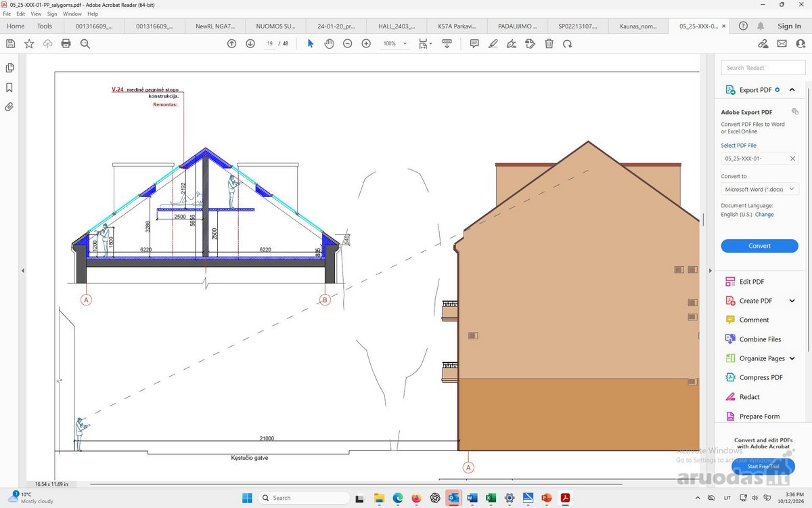Open the Window menu
Screen dimensions: 812x508
pyautogui.click(x=72, y=14)
